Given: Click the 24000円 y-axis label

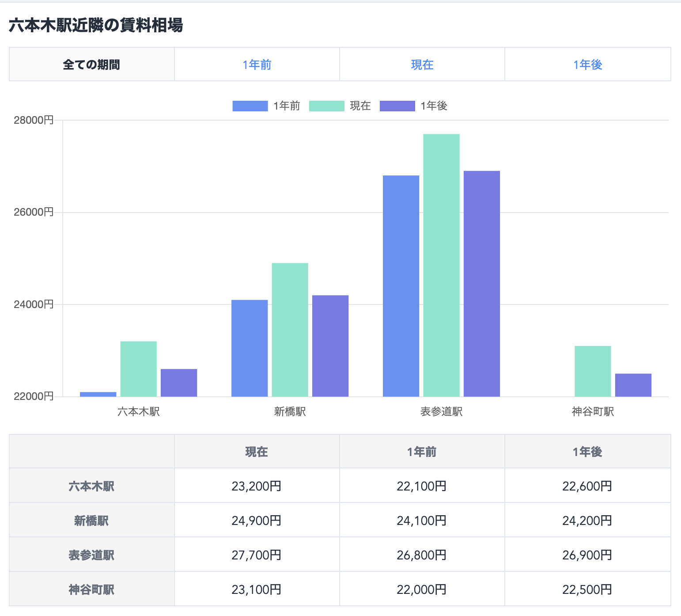Looking at the screenshot, I should click(x=34, y=304).
